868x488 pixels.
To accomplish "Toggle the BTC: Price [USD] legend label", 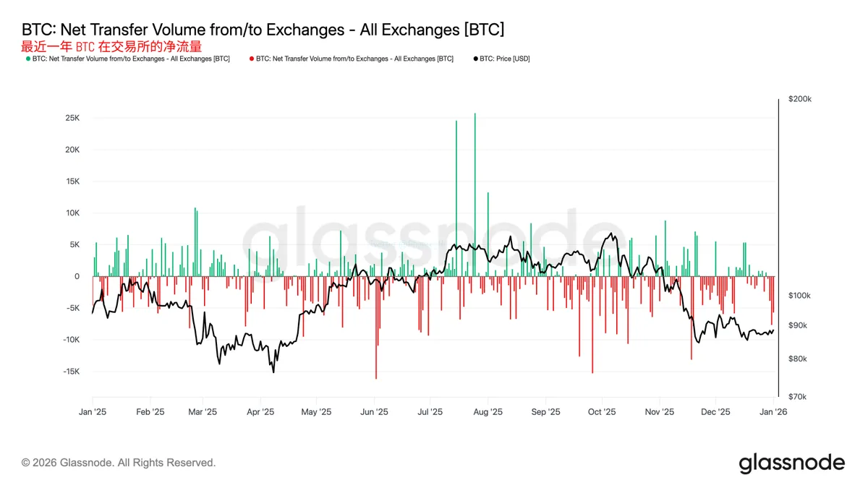I will pyautogui.click(x=505, y=59).
